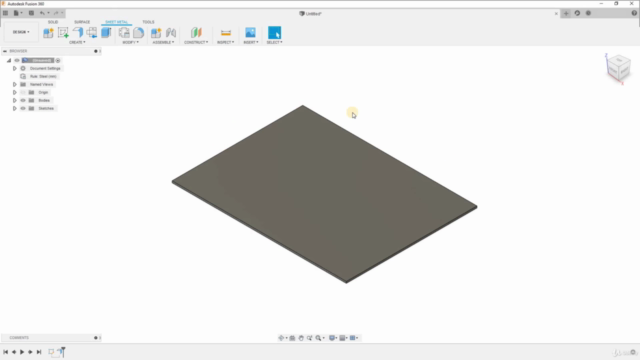
Task: Open the CREATE dropdown menu
Action: 77,42
